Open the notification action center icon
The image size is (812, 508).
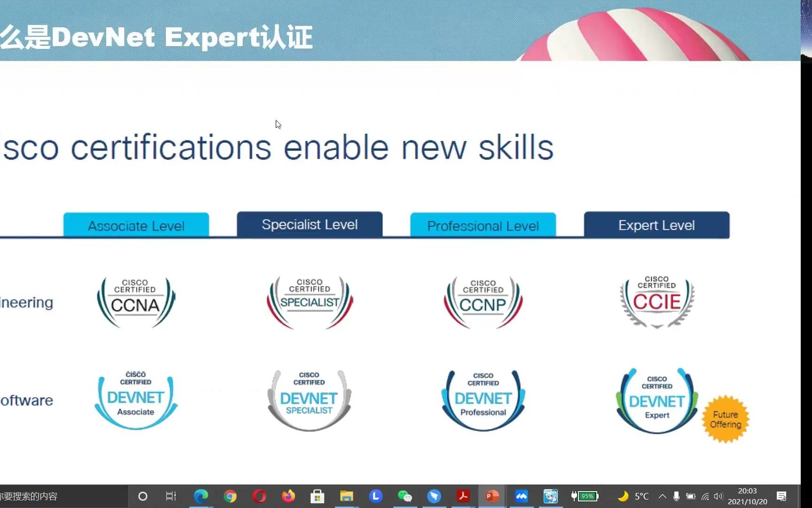coord(781,496)
